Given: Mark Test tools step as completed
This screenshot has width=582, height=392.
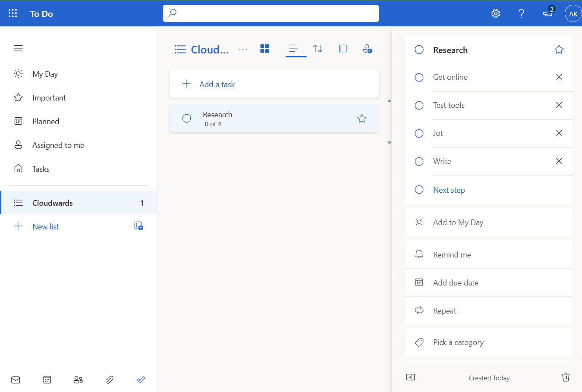Looking at the screenshot, I should click(419, 105).
